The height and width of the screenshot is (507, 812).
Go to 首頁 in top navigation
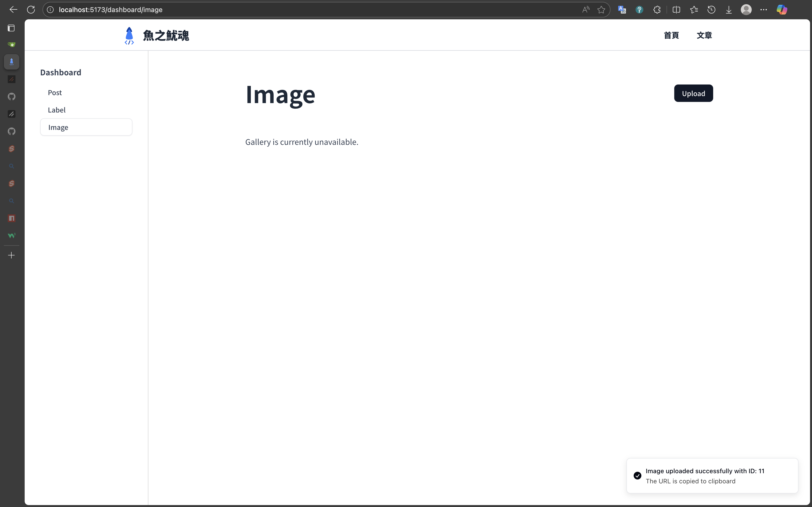coord(671,35)
